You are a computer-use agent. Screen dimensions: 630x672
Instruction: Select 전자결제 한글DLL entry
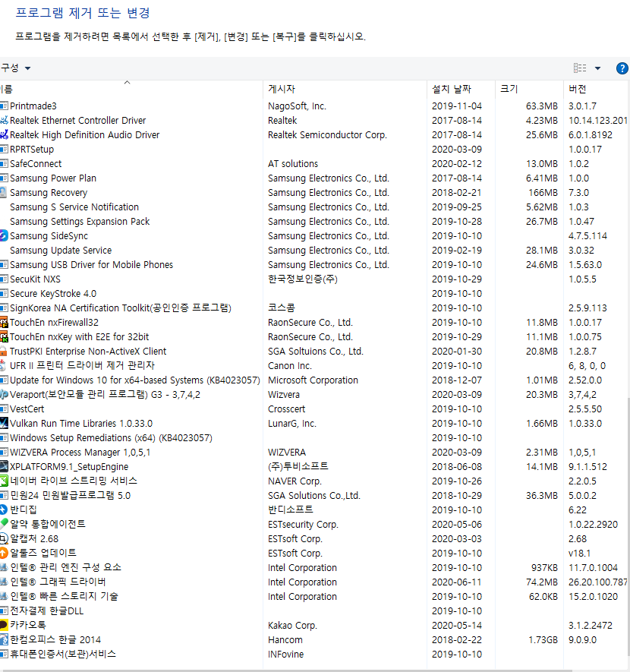(47, 610)
